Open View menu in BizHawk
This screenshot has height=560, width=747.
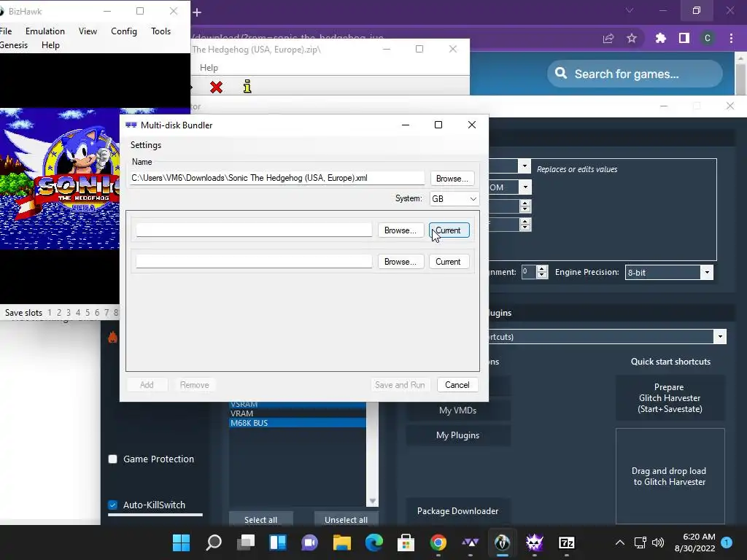coord(88,31)
